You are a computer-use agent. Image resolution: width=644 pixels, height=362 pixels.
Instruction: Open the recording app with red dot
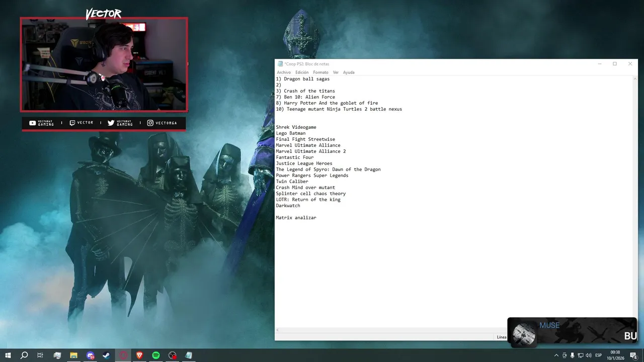point(173,355)
